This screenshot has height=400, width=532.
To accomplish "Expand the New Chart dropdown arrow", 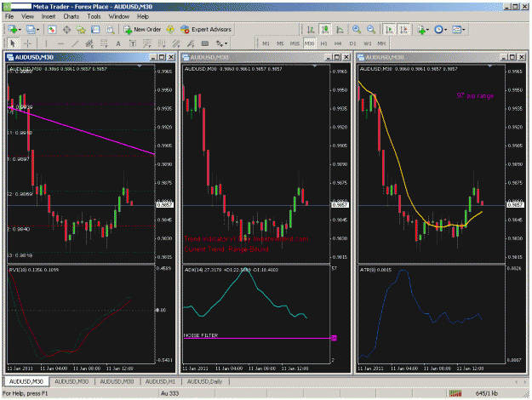I will coord(20,30).
